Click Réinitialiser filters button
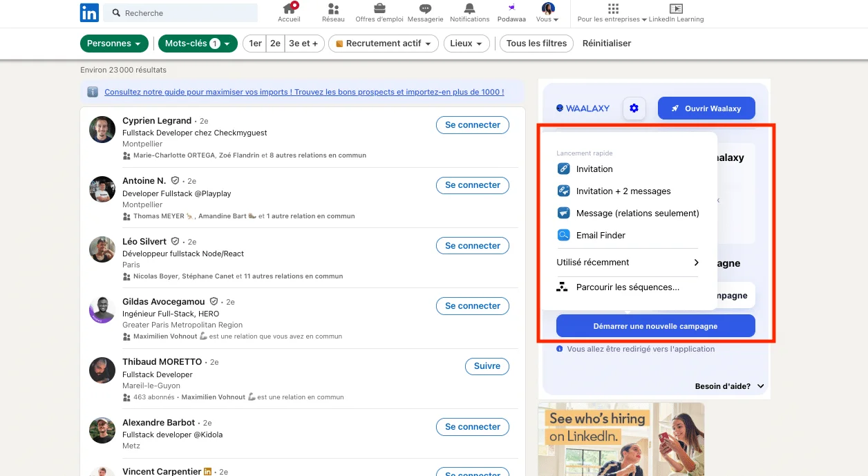Viewport: 868px width, 476px height. (607, 44)
